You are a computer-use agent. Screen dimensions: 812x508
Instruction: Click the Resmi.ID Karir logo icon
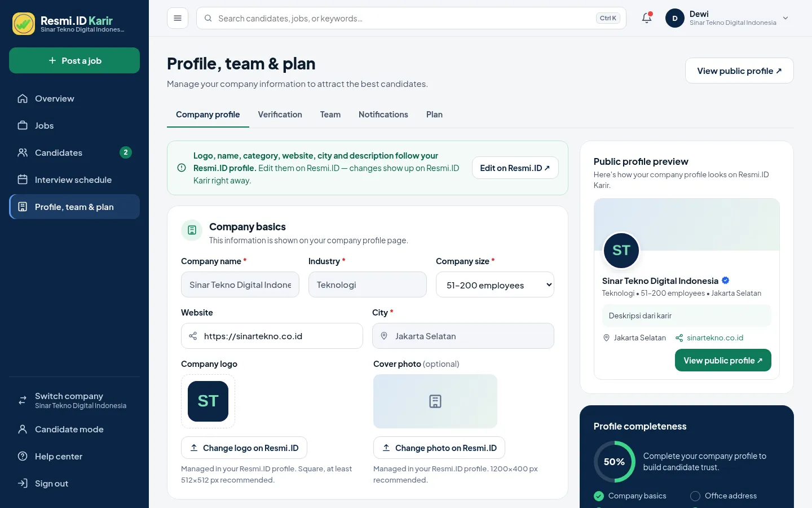[x=24, y=24]
